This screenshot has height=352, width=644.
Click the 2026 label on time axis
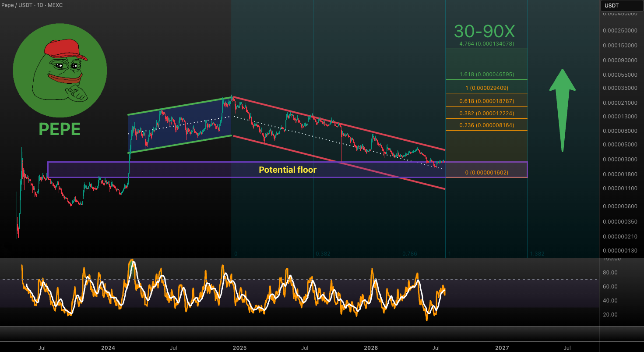(x=371, y=348)
